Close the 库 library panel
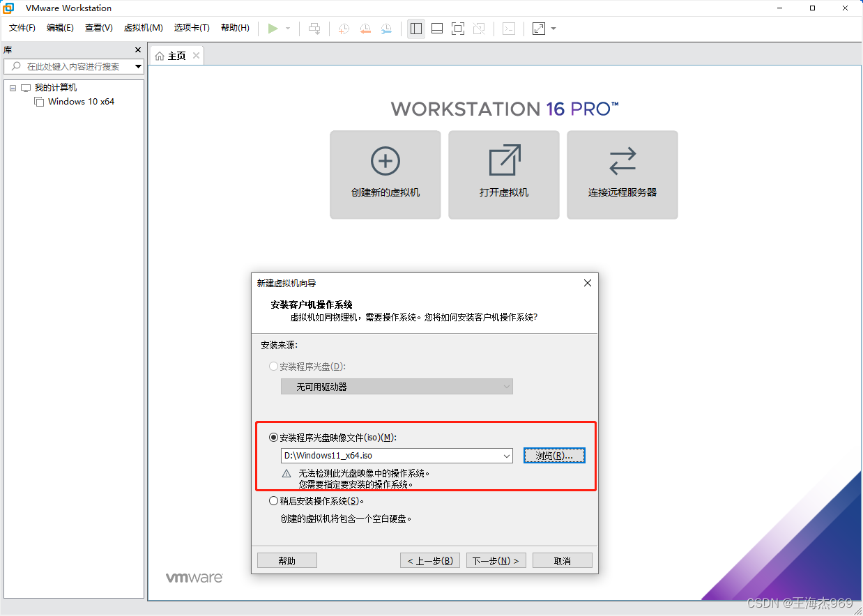Viewport: 863px width, 616px height. 138,50
